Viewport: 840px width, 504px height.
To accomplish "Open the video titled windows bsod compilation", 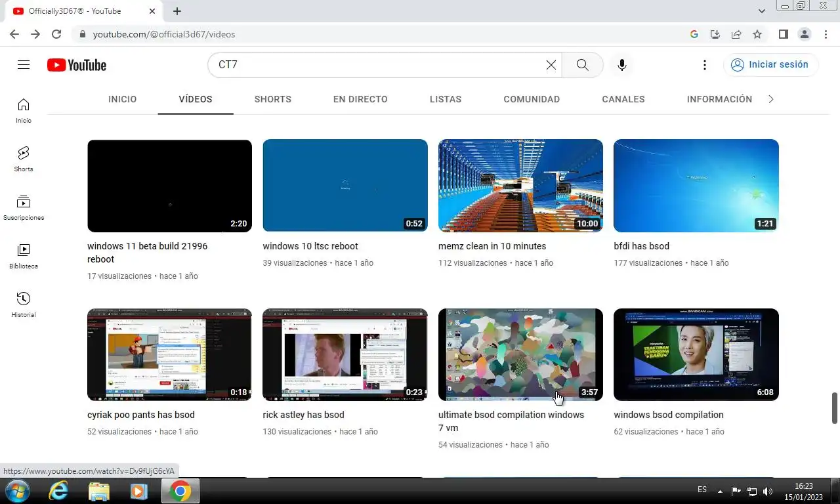I will pyautogui.click(x=669, y=415).
